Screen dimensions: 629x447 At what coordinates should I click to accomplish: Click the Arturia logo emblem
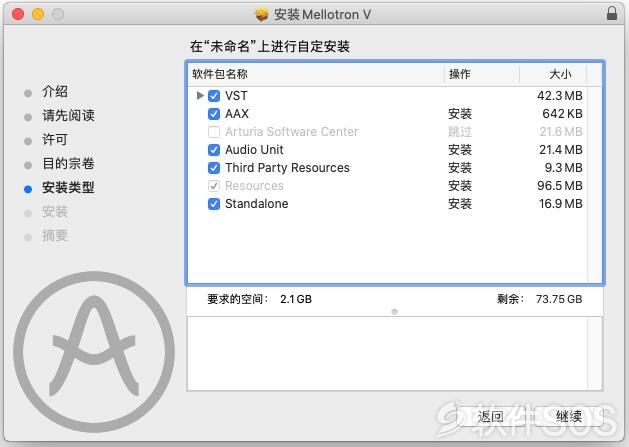coord(94,352)
